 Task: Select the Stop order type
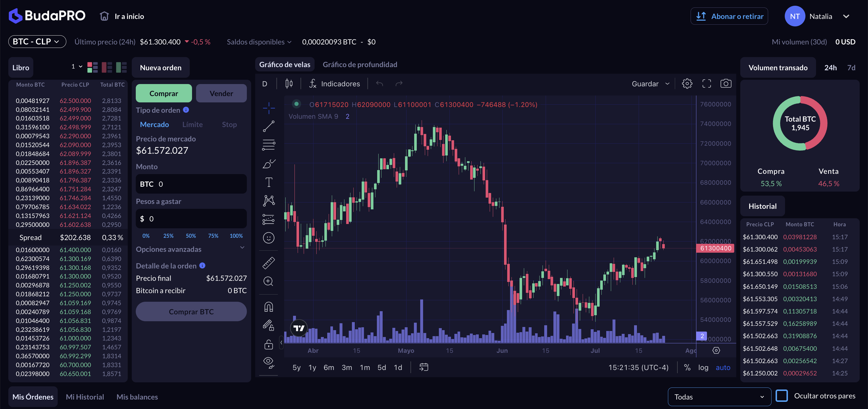tap(229, 124)
